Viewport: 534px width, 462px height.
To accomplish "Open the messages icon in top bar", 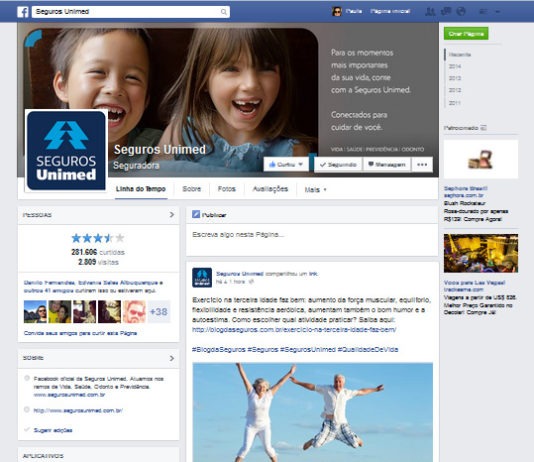I will (446, 12).
